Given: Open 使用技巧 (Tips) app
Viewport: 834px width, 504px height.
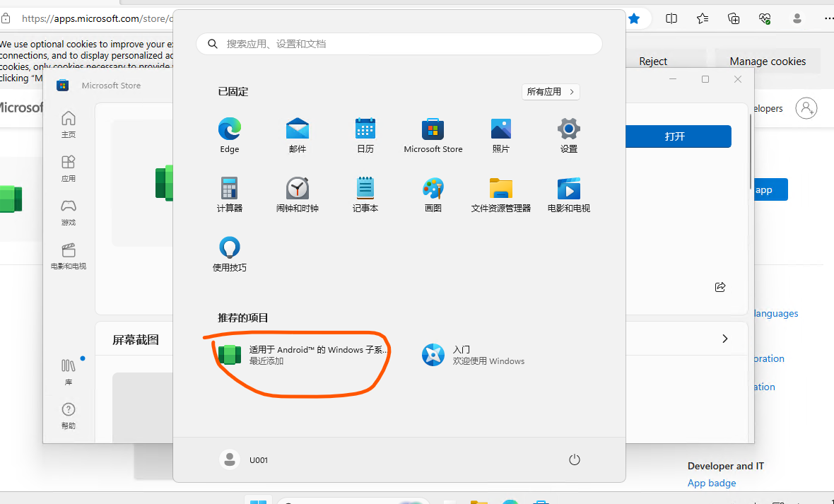Looking at the screenshot, I should tap(229, 254).
